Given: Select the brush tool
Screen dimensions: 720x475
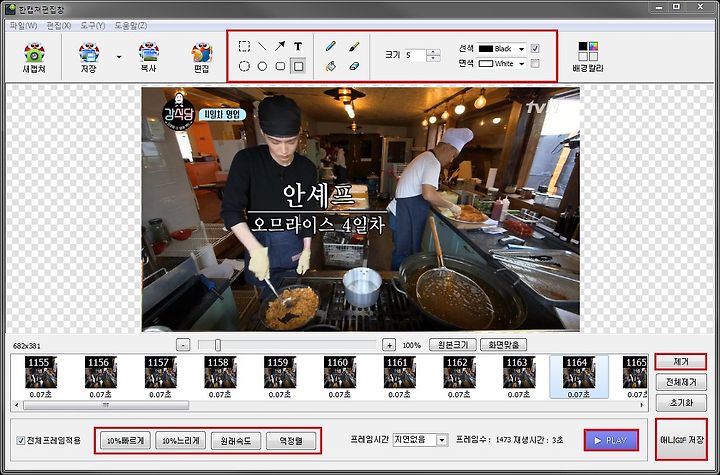Looking at the screenshot, I should point(354,46).
